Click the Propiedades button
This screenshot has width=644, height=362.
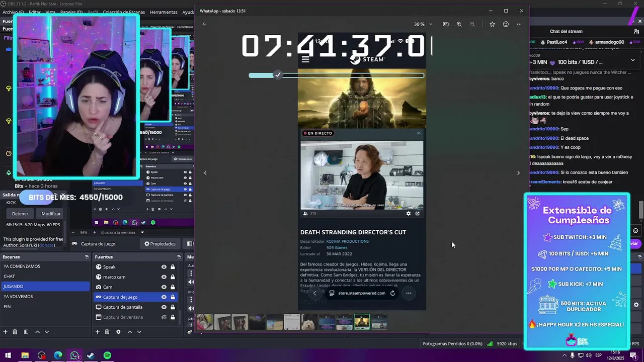click(160, 244)
